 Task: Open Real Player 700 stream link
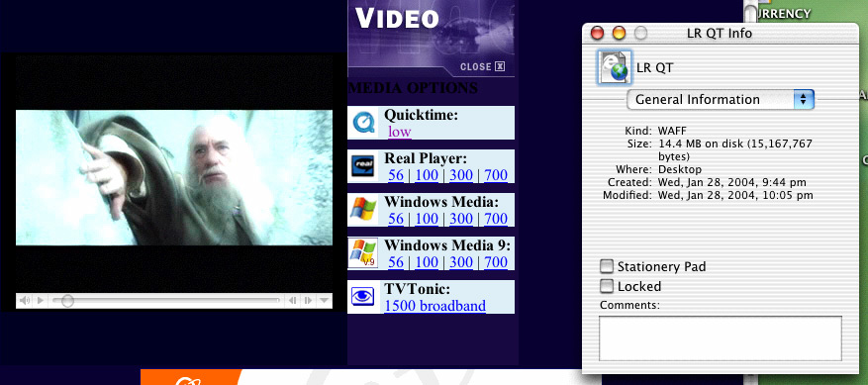496,175
